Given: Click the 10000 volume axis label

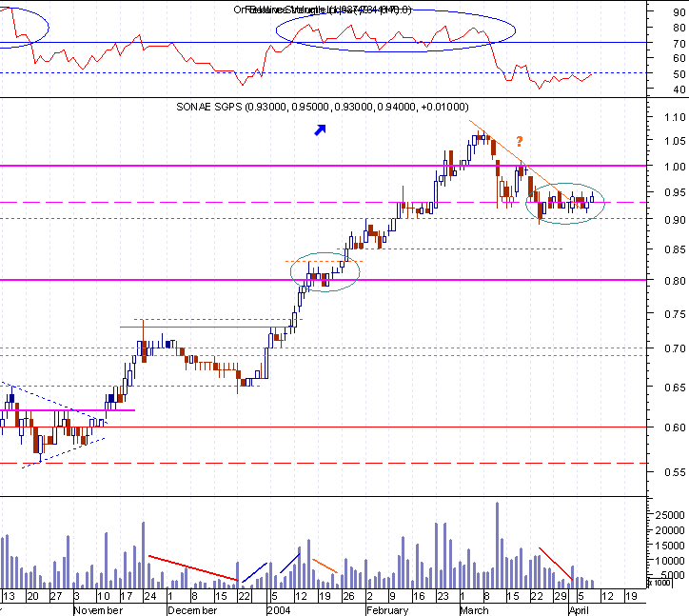Looking at the screenshot, I should click(670, 561).
